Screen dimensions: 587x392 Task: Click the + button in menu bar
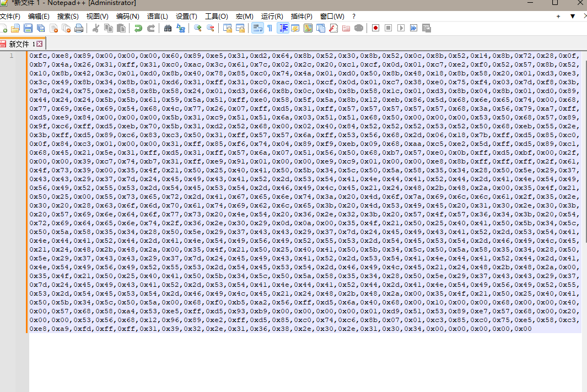pyautogui.click(x=558, y=17)
